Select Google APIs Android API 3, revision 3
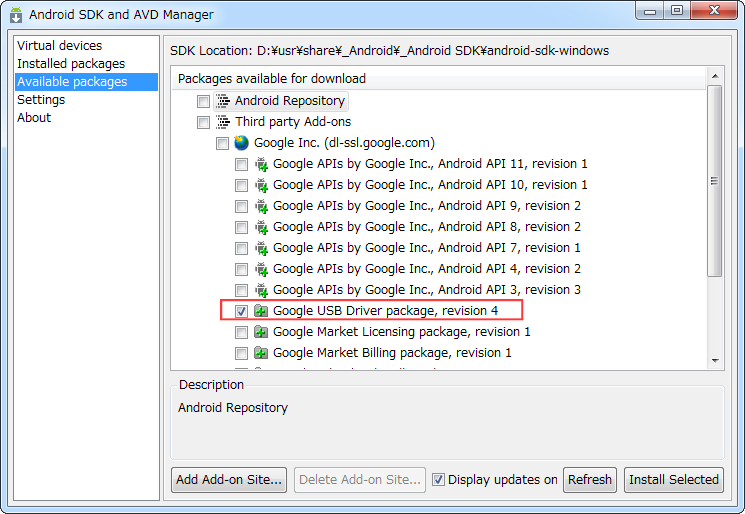This screenshot has width=745, height=514. pyautogui.click(x=427, y=290)
